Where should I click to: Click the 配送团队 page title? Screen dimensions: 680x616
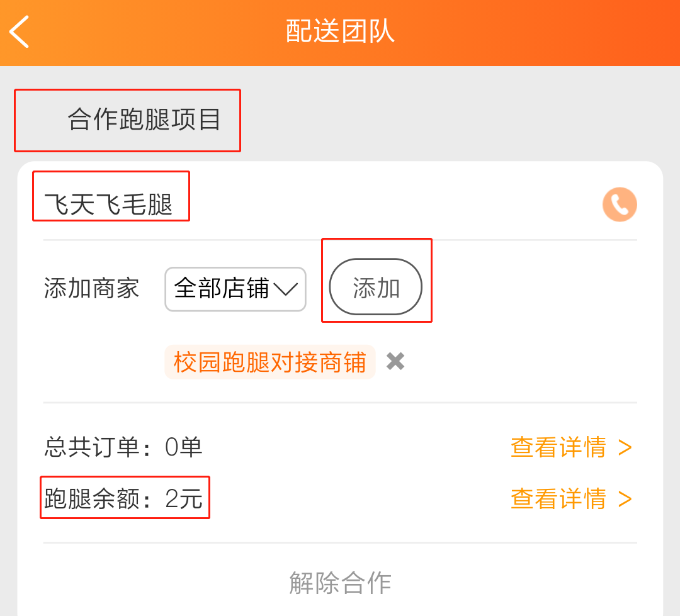click(340, 32)
